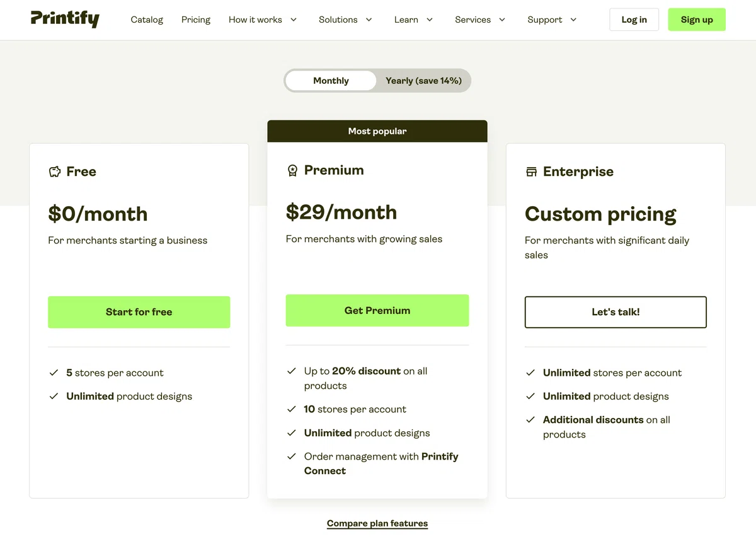This screenshot has width=756, height=551.
Task: Click the award badge icon beside Premium
Action: pyautogui.click(x=292, y=170)
